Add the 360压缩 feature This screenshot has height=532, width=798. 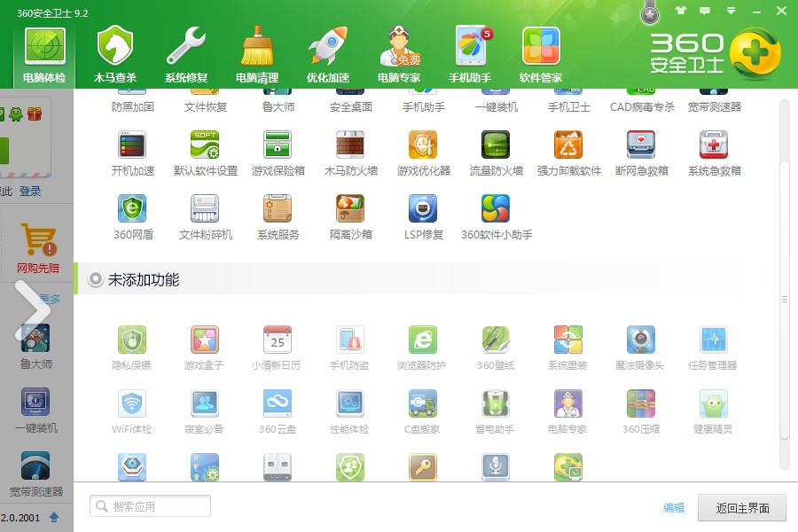(641, 411)
